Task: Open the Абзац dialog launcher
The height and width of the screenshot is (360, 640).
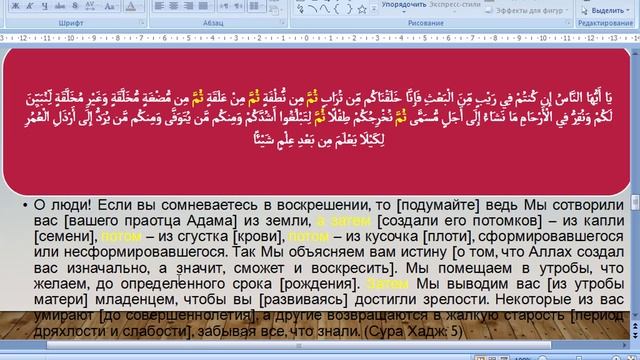Action: (x=282, y=23)
